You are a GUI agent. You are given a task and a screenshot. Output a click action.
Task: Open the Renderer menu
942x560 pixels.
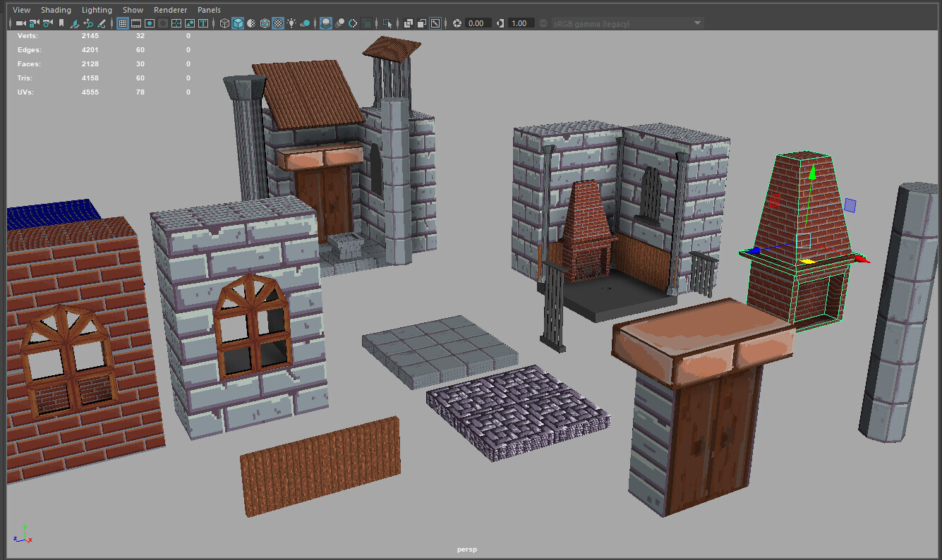pyautogui.click(x=170, y=10)
